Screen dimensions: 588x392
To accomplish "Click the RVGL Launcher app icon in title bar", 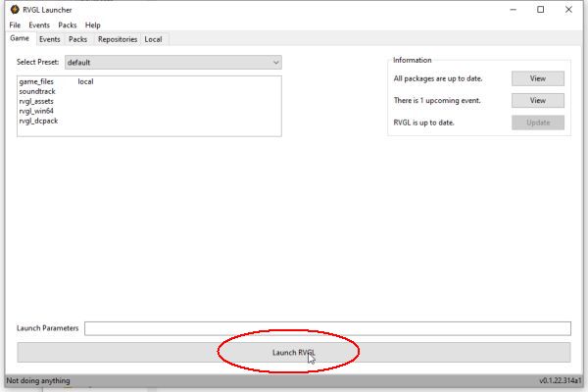I will 15,10.
